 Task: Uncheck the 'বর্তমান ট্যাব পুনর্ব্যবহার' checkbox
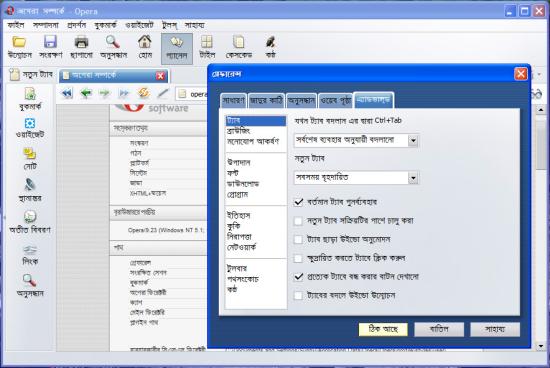tap(299, 202)
